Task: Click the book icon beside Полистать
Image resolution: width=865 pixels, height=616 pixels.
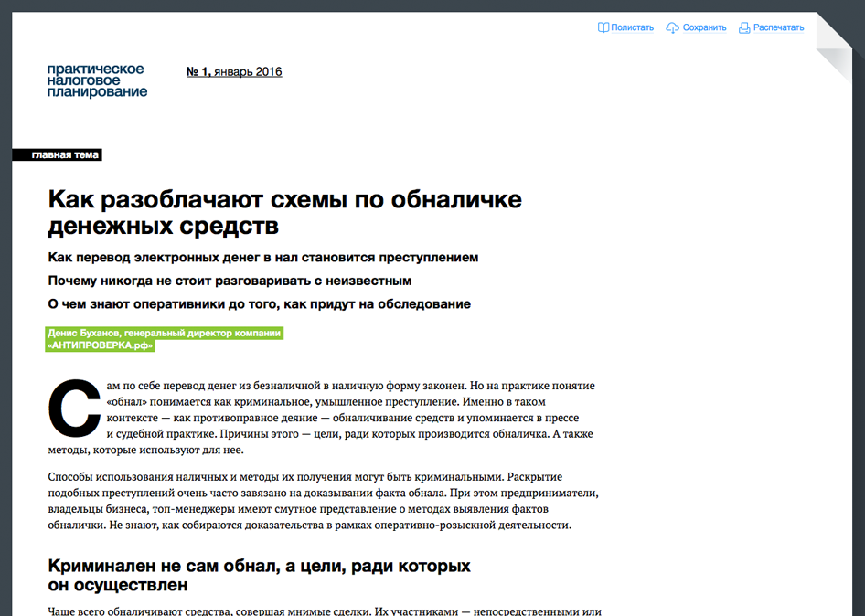Action: click(x=603, y=27)
